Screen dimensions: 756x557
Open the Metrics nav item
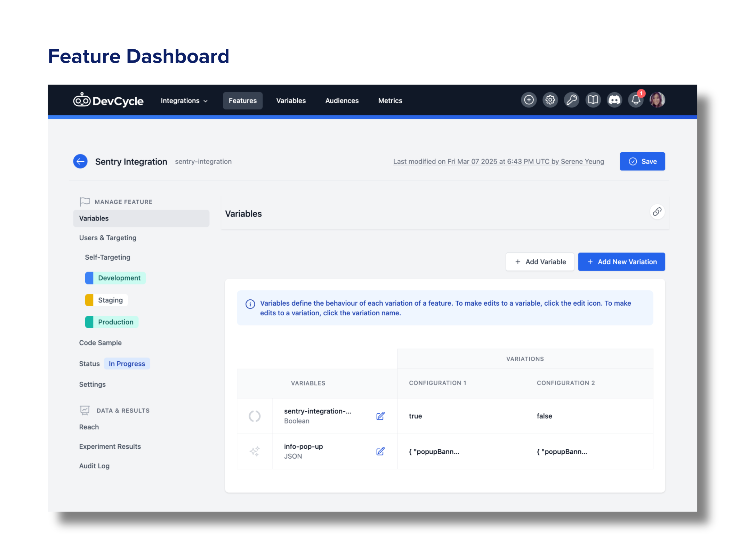click(390, 101)
